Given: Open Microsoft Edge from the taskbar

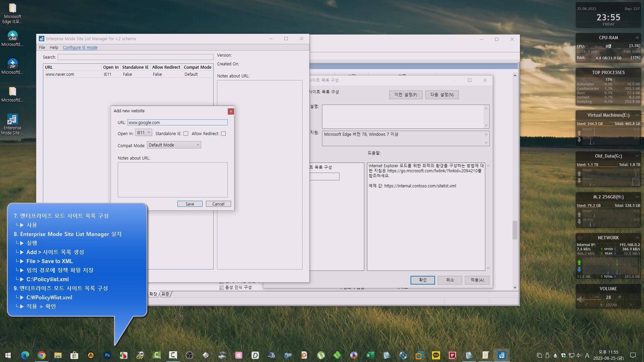Looking at the screenshot, I should pos(25,355).
